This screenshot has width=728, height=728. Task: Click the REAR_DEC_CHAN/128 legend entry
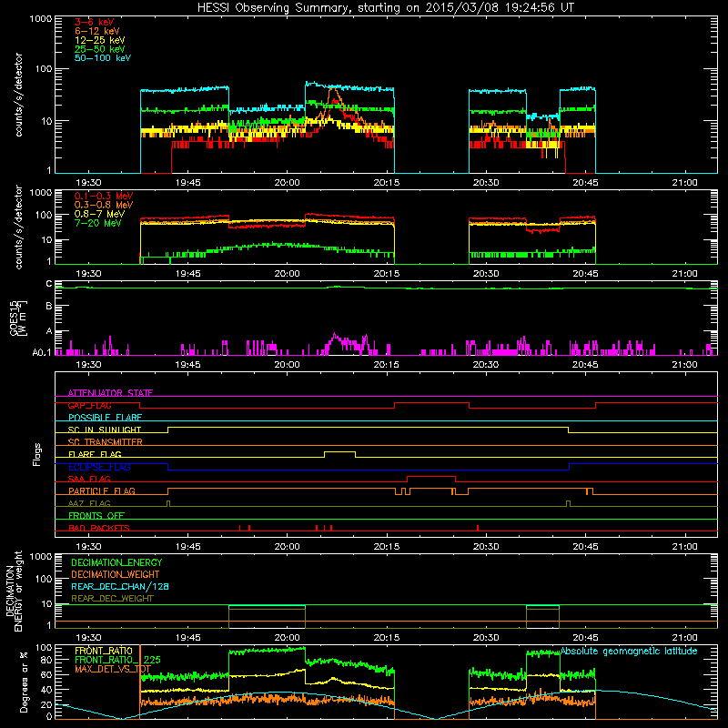(x=120, y=586)
